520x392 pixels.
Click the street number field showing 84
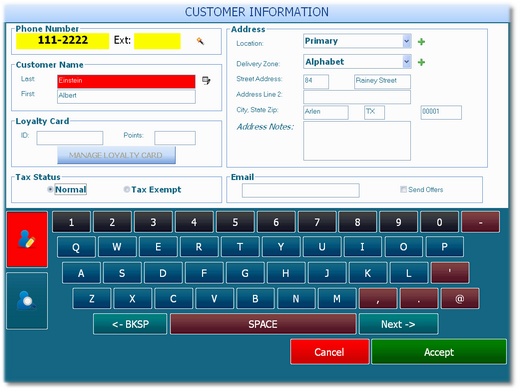[316, 82]
